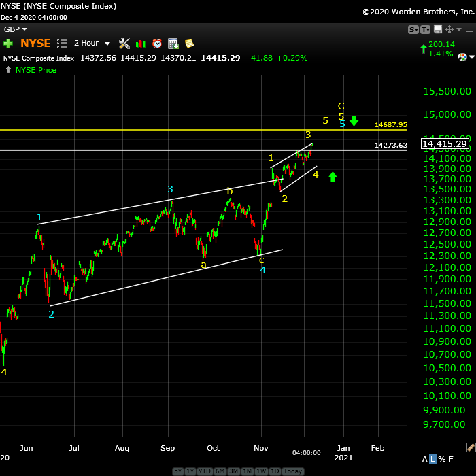Open the S dropdown button

coord(413,29)
